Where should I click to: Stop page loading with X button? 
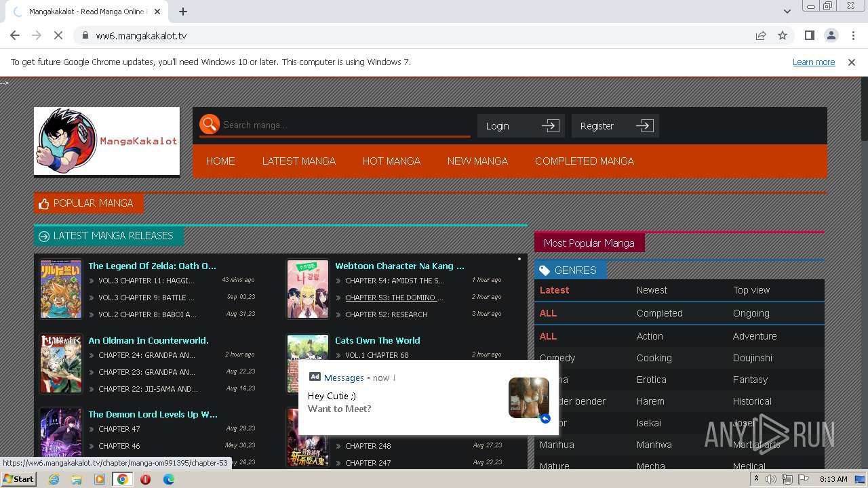(58, 35)
